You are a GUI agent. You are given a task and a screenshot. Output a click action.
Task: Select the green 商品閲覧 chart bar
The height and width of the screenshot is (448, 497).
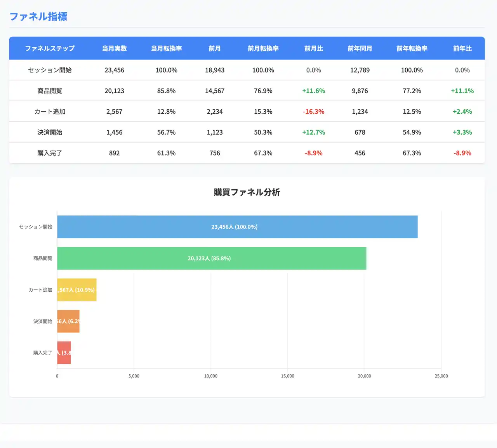pos(212,258)
